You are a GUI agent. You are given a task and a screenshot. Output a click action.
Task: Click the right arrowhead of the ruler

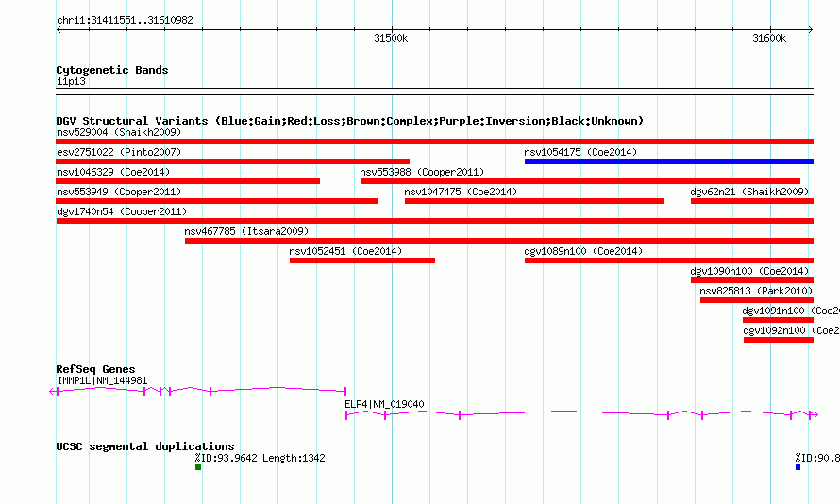[x=811, y=30]
